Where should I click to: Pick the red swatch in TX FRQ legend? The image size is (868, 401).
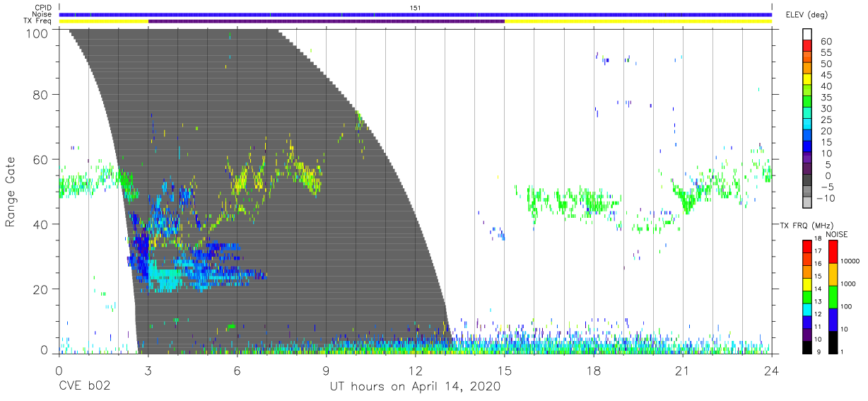pos(807,246)
